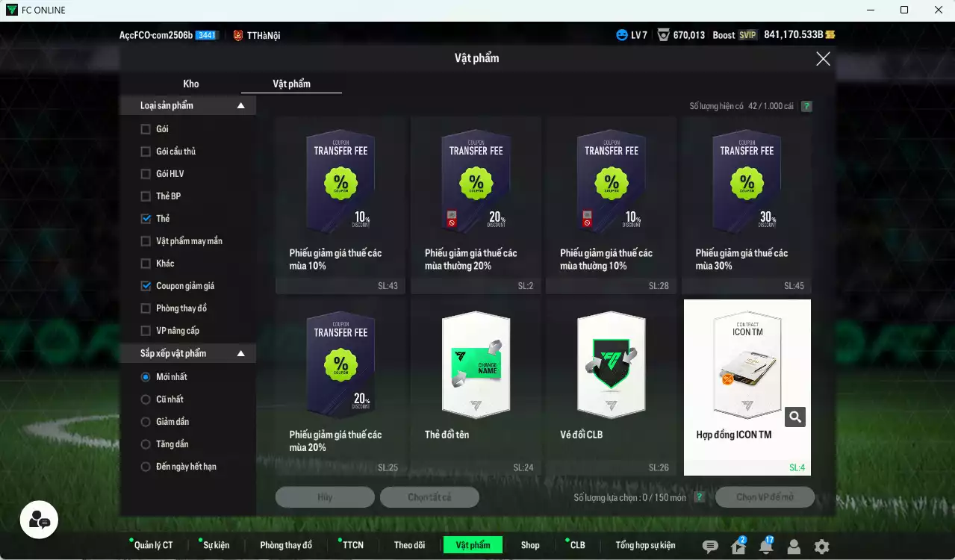Collapse the Loại sản phẩm section

[240, 106]
